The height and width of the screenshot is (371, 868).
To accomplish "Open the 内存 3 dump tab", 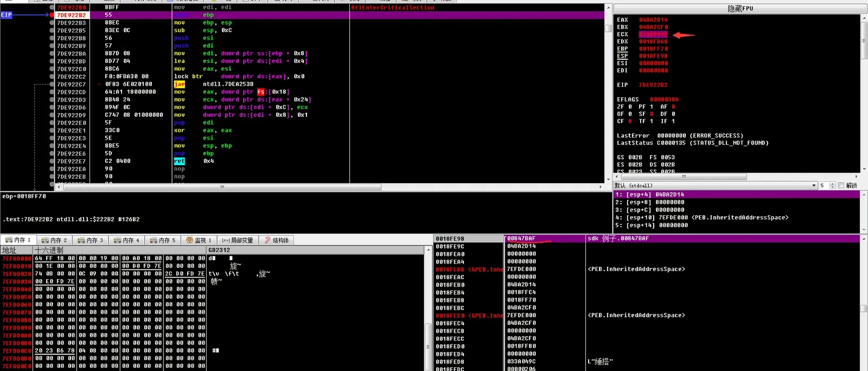I will click(90, 240).
